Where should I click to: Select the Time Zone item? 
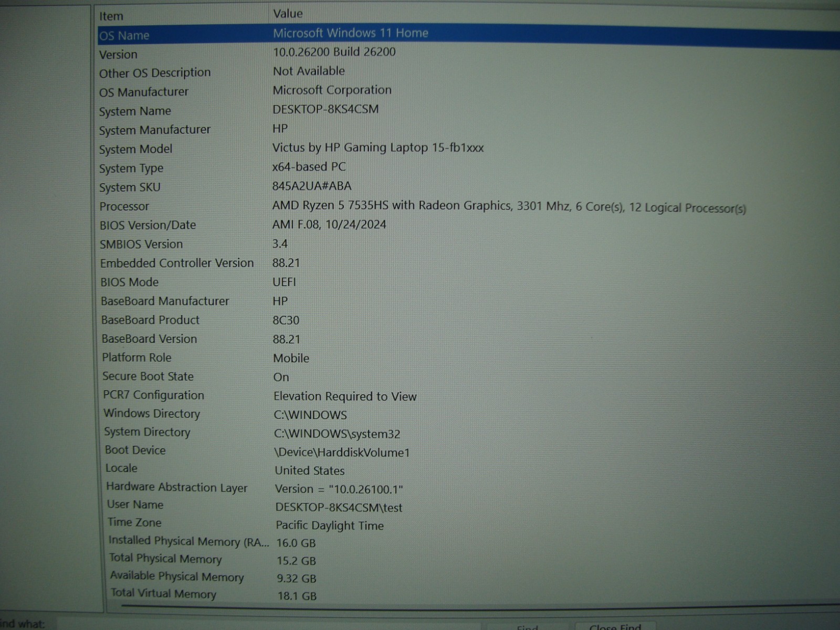pos(134,522)
